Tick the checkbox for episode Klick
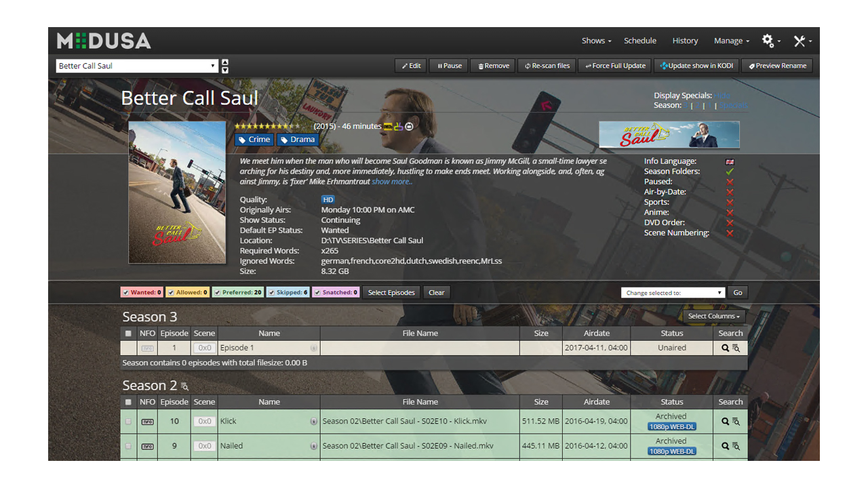 (x=127, y=421)
